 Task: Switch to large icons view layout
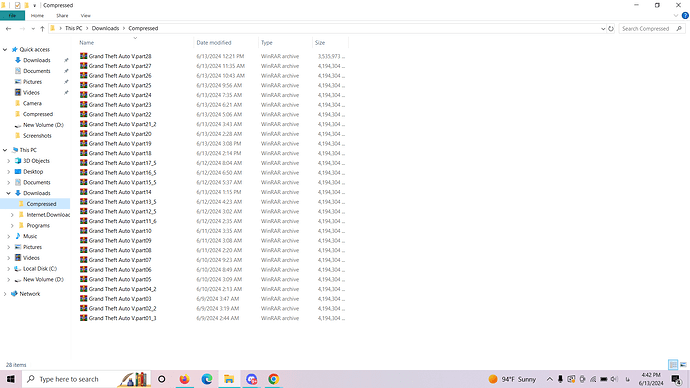(x=683, y=364)
